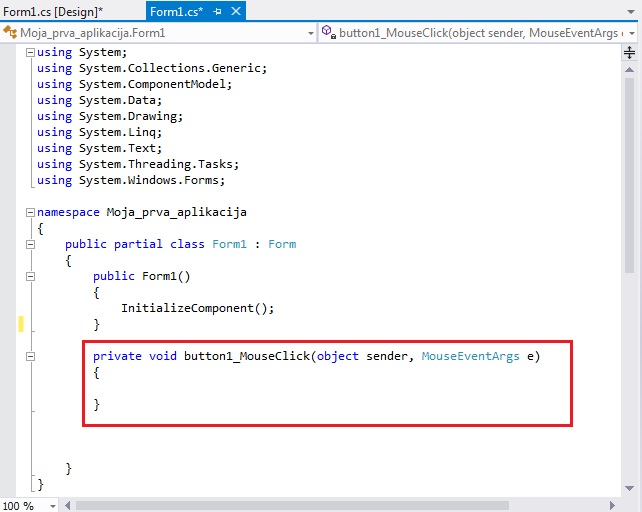Image resolution: width=642 pixels, height=512 pixels.
Task: Pin the Form1.cs tab
Action: coord(217,11)
